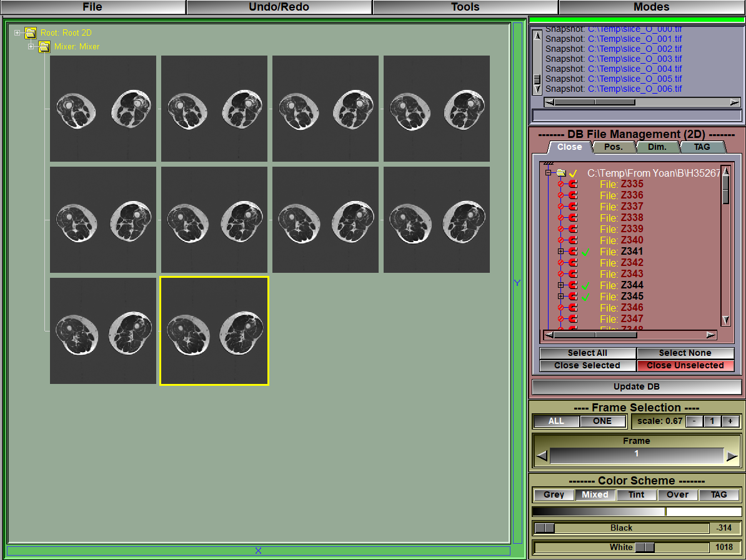Open the File menu

[92, 7]
